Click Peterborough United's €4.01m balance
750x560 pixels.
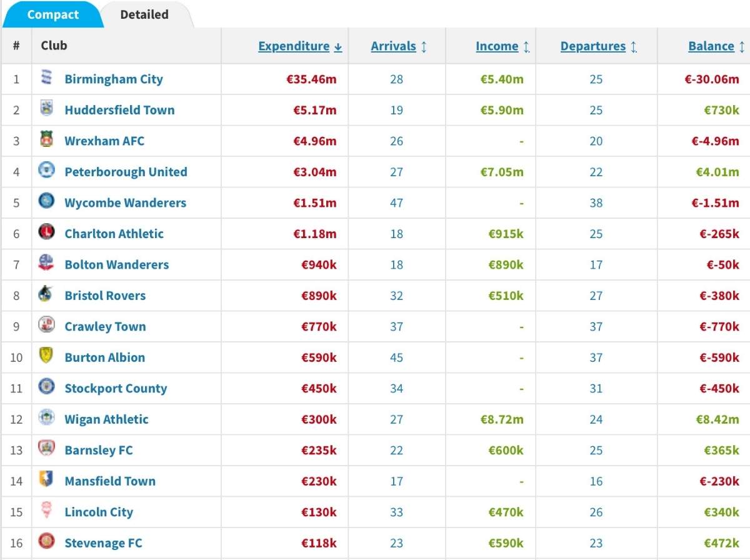tap(717, 172)
